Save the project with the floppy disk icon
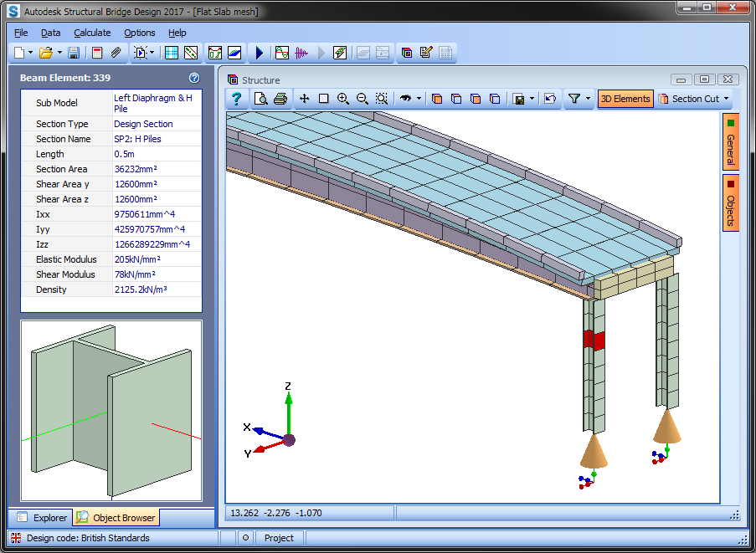This screenshot has width=756, height=553. (x=74, y=53)
